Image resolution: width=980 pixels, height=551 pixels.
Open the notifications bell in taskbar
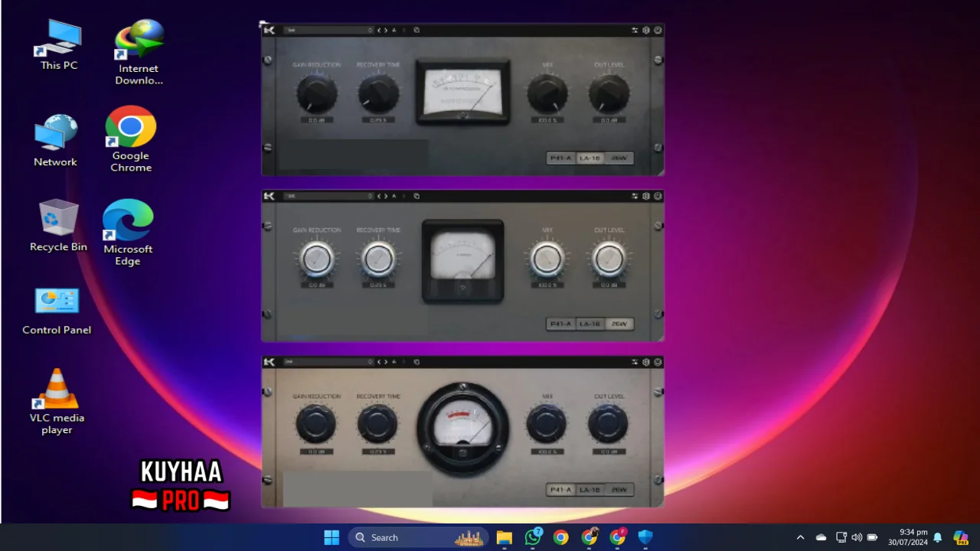click(937, 537)
